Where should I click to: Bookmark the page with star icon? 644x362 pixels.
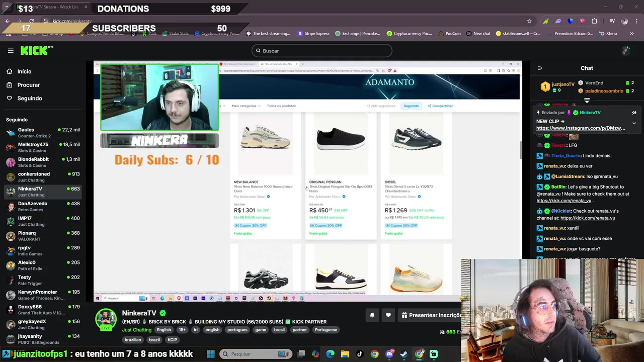pyautogui.click(x=529, y=21)
